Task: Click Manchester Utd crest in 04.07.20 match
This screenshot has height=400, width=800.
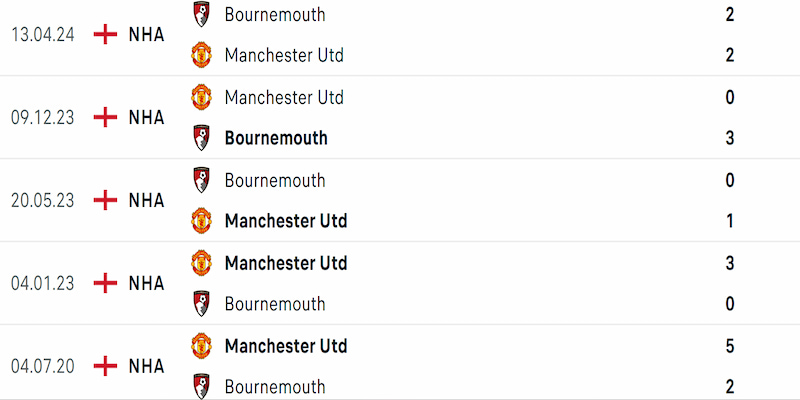Action: pyautogui.click(x=202, y=346)
